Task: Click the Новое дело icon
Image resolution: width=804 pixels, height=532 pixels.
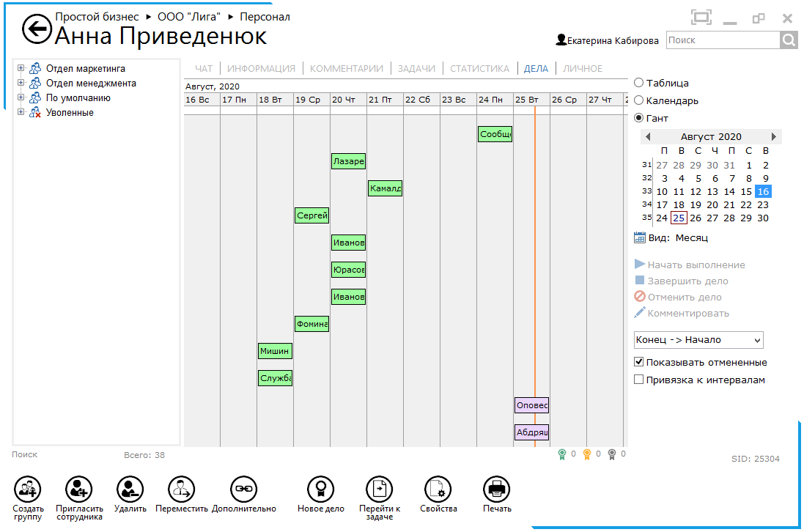Action: [x=320, y=489]
